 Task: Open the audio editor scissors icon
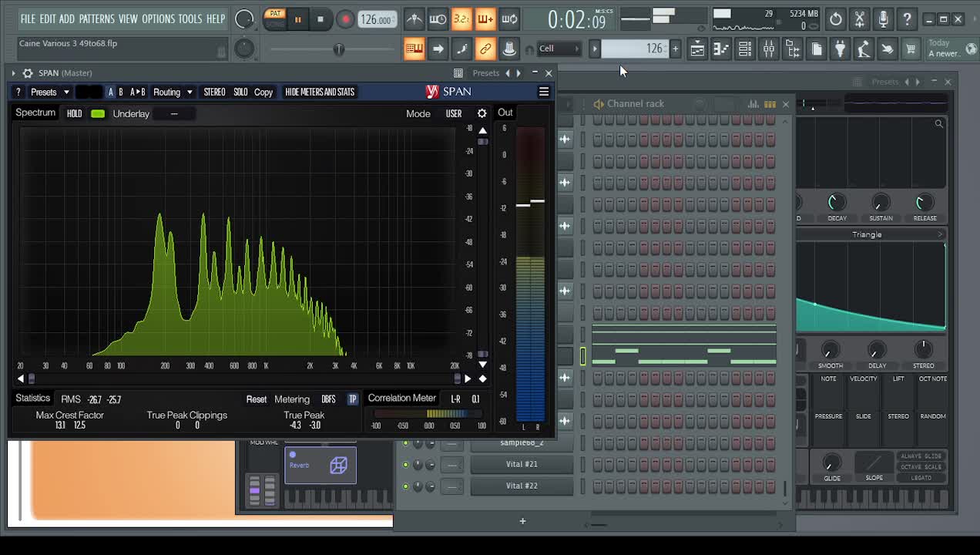pyautogui.click(x=860, y=19)
